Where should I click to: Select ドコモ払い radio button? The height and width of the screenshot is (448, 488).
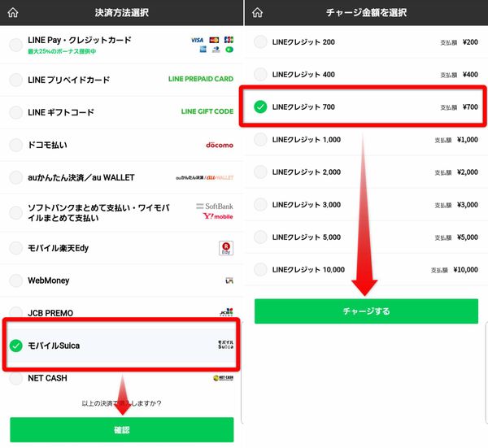point(16,145)
